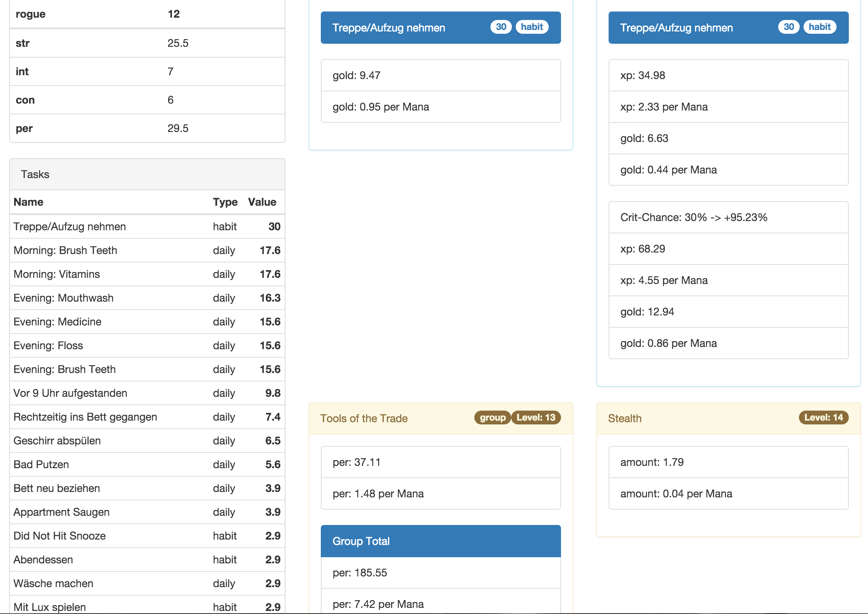Click the Type column header
Image resolution: width=868 pixels, height=614 pixels.
point(225,202)
